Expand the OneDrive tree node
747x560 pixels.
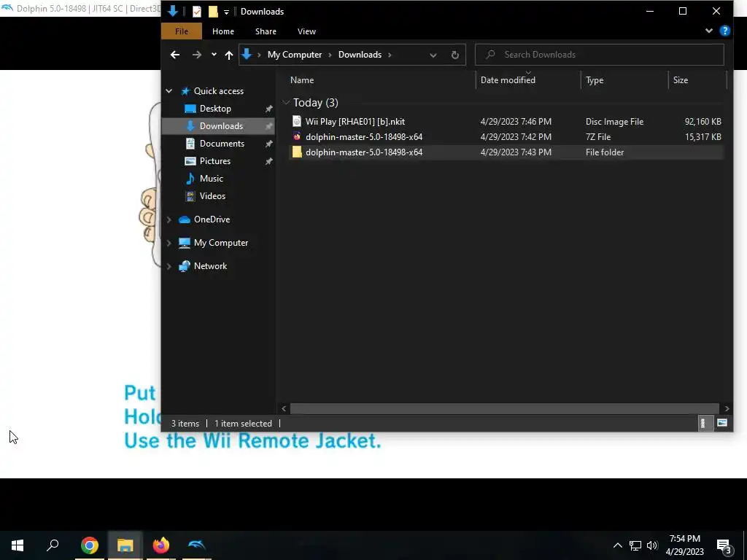tap(169, 219)
